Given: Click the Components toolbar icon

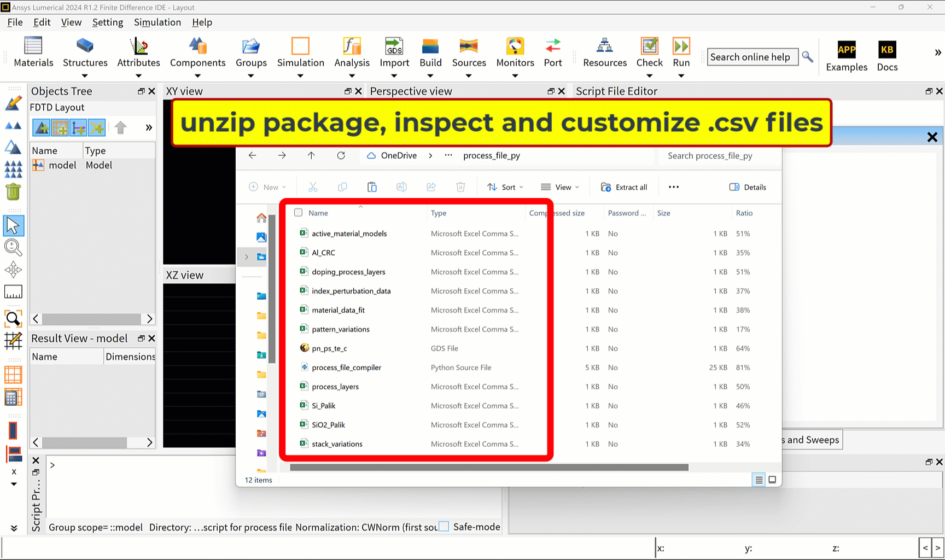Looking at the screenshot, I should coord(197,46).
